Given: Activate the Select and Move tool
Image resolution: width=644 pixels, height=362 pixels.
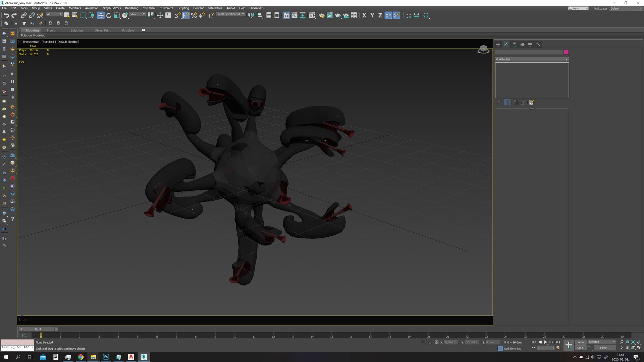Looking at the screenshot, I should pyautogui.click(x=101, y=15).
